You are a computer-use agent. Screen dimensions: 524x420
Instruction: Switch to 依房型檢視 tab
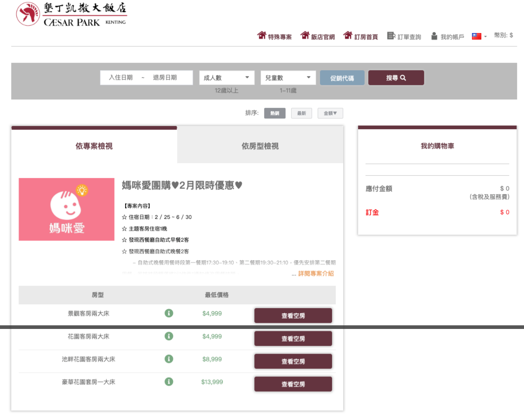[x=260, y=146]
